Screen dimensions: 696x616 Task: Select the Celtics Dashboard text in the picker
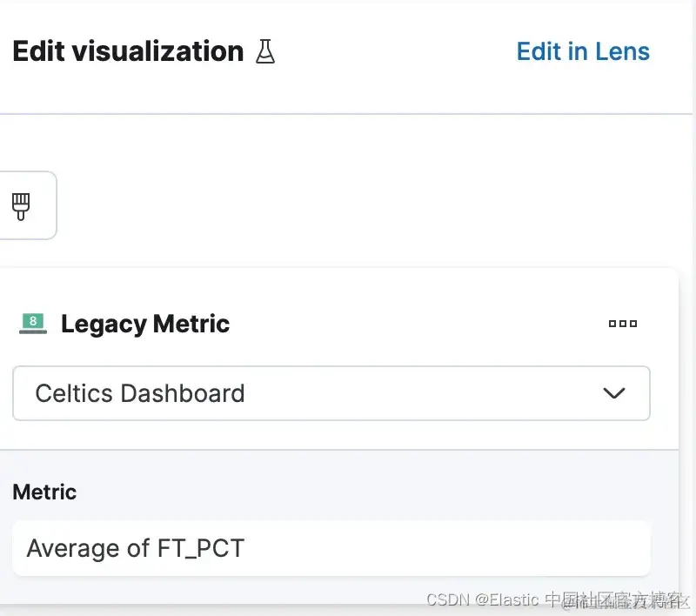tap(139, 393)
